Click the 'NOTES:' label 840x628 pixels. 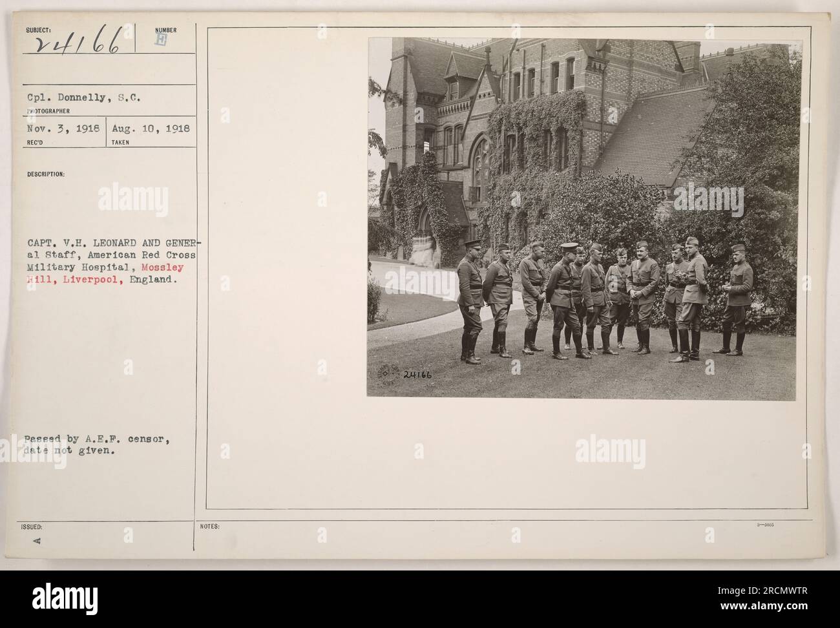211,527
